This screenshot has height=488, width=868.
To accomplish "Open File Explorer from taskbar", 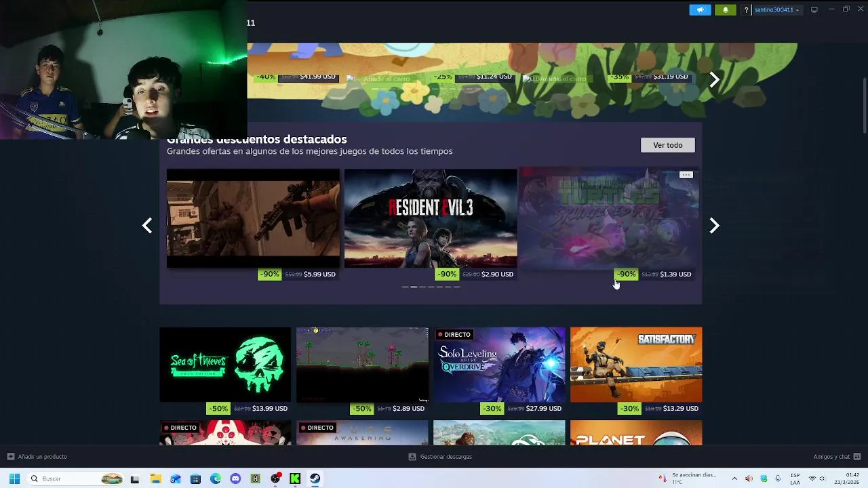I will (155, 479).
